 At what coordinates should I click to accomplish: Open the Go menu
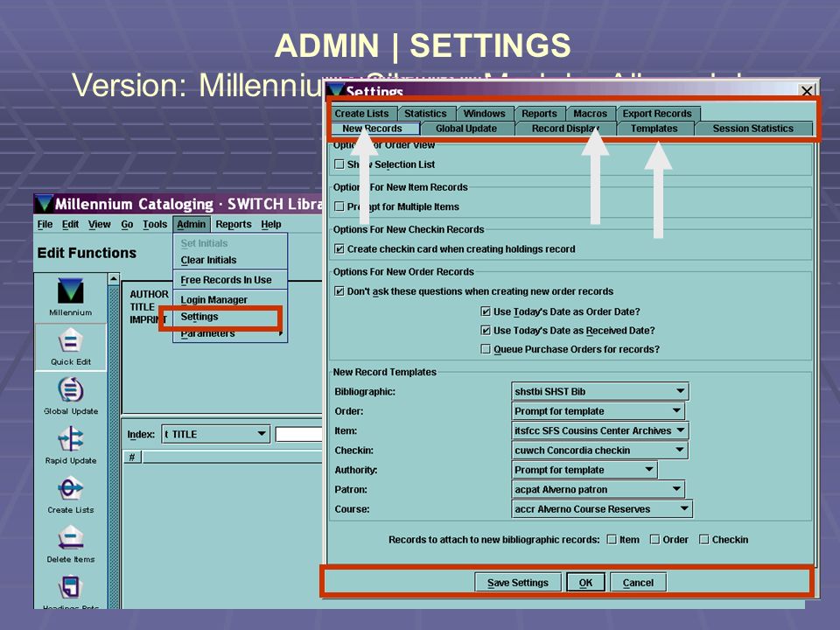127,224
